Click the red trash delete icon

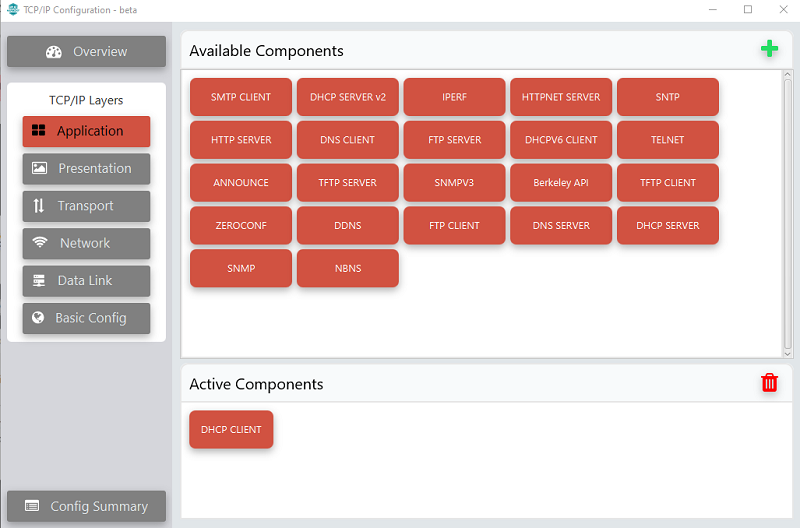click(769, 383)
